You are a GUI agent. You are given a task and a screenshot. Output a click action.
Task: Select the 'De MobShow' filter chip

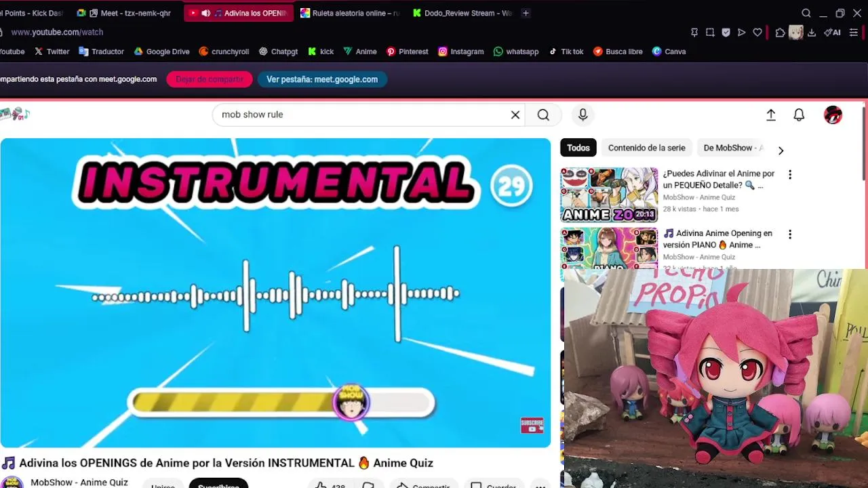[x=732, y=148]
